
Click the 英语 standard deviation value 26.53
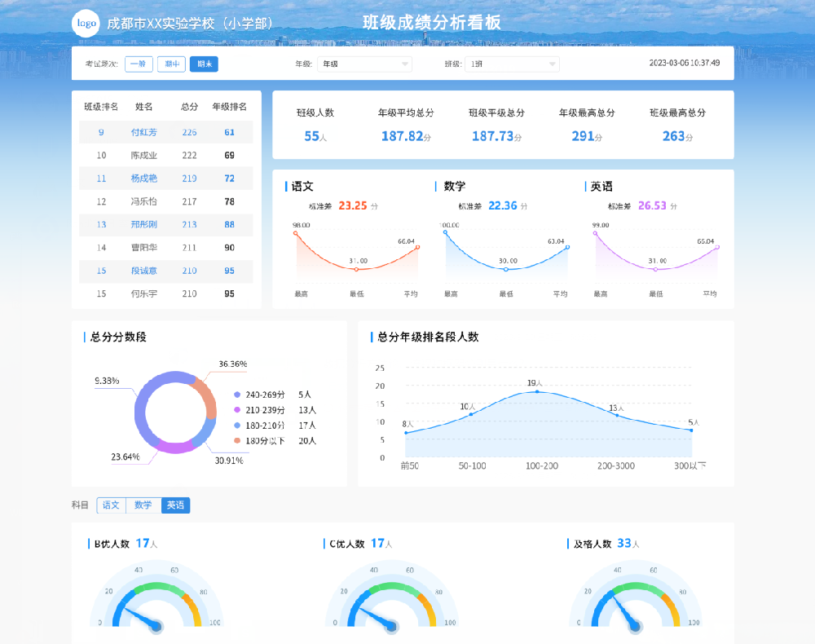(x=652, y=205)
